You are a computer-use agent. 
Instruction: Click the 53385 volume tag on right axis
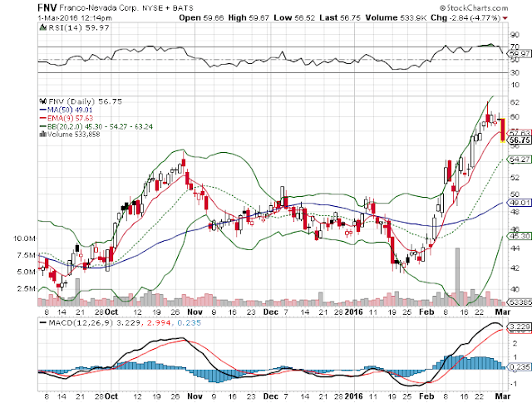(519, 302)
